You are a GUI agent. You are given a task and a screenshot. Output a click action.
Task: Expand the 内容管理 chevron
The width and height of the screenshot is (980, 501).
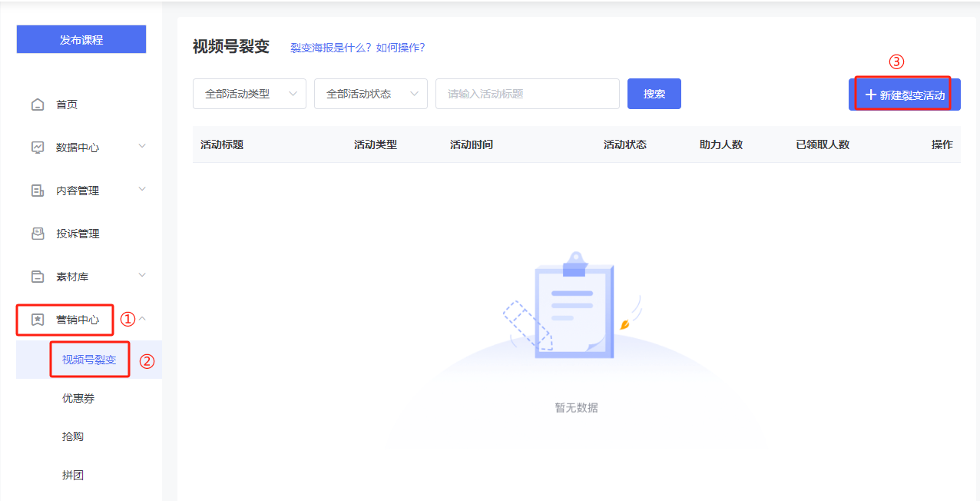click(142, 189)
